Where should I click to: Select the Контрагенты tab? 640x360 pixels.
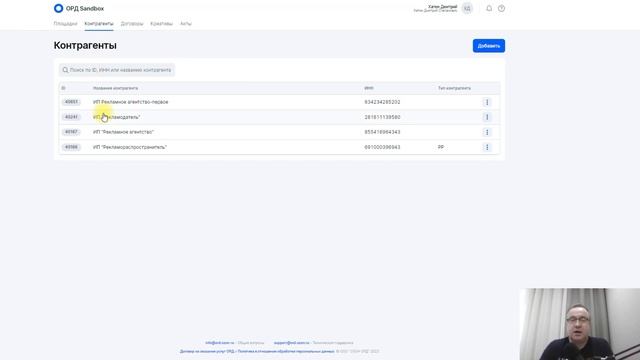99,24
